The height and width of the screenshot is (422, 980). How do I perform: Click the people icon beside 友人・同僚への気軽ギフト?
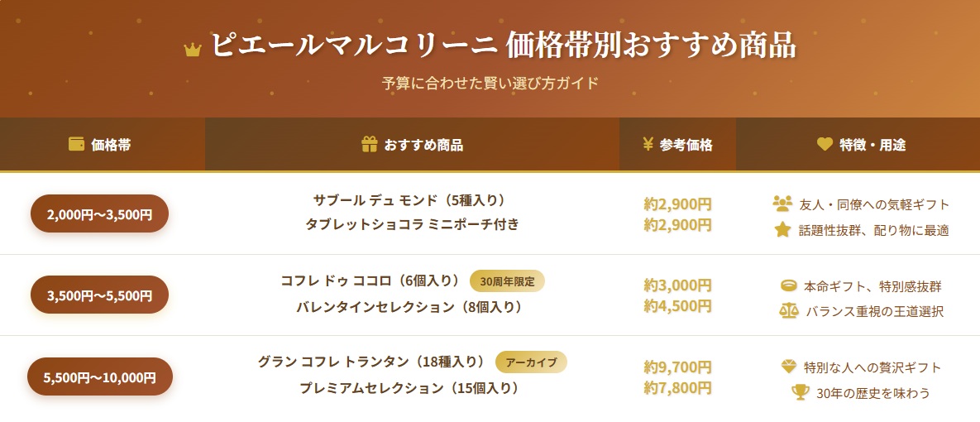[x=782, y=203]
